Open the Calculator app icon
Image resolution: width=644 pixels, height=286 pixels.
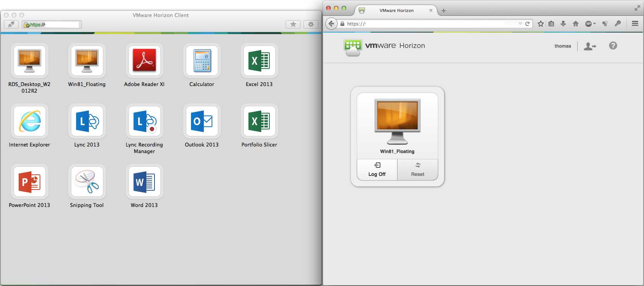(202, 61)
